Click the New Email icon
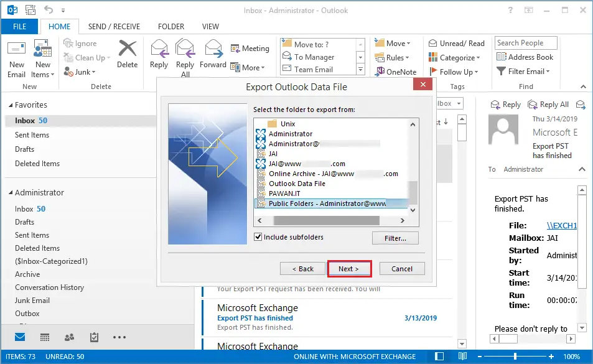Screen dimensions: 593x364 click(17, 49)
